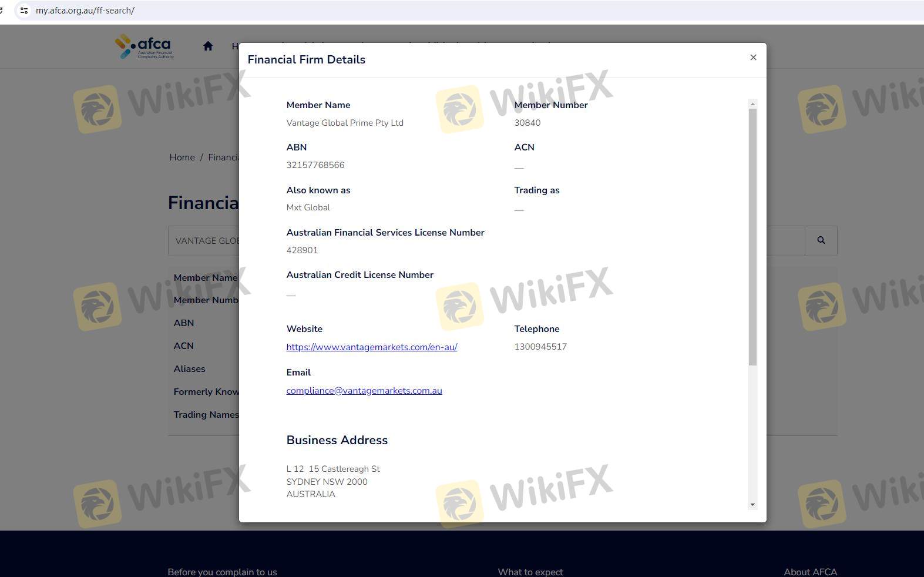Click the ABN value 32157768566
The width and height of the screenshot is (924, 577).
point(315,165)
